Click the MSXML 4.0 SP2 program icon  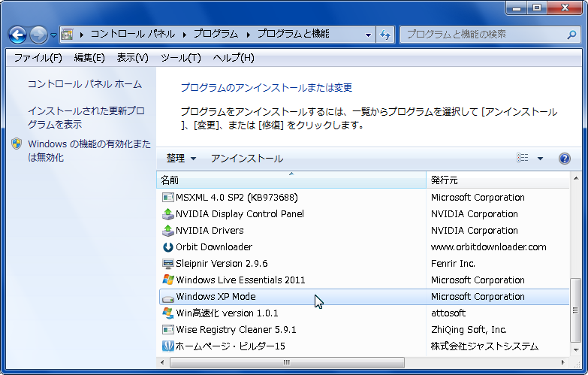pyautogui.click(x=168, y=198)
